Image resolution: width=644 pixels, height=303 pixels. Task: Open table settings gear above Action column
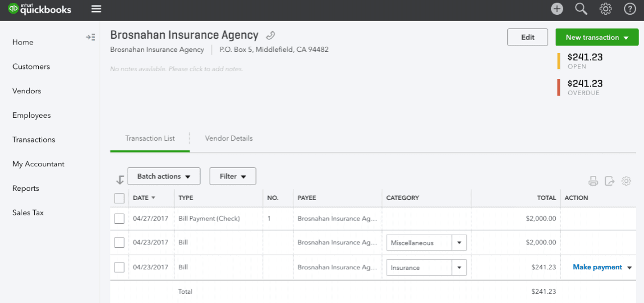(x=626, y=181)
